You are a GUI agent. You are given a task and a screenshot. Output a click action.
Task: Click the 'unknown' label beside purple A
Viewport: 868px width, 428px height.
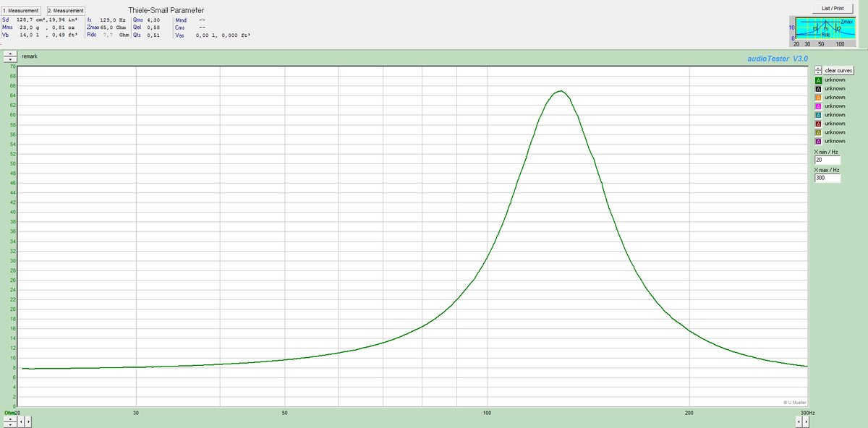coord(835,141)
